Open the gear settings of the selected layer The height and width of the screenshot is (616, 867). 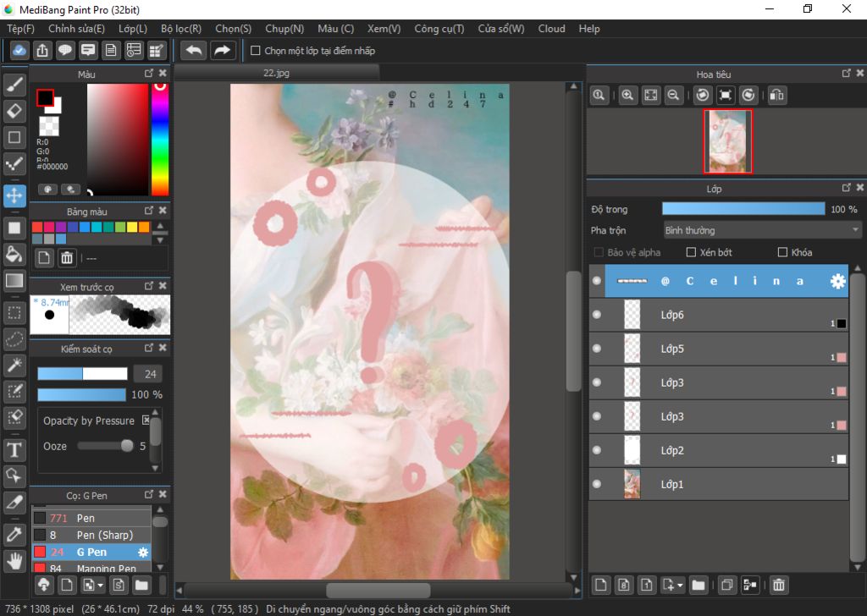(837, 281)
